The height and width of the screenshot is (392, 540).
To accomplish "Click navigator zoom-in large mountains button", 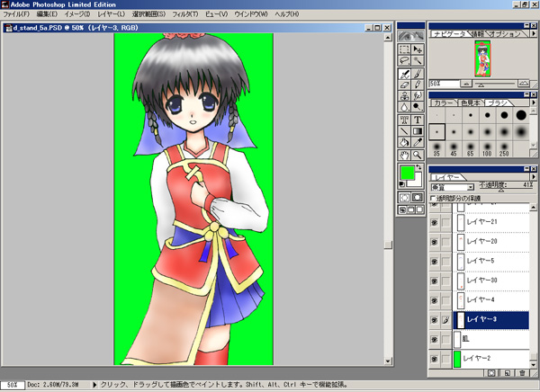I will [524, 84].
